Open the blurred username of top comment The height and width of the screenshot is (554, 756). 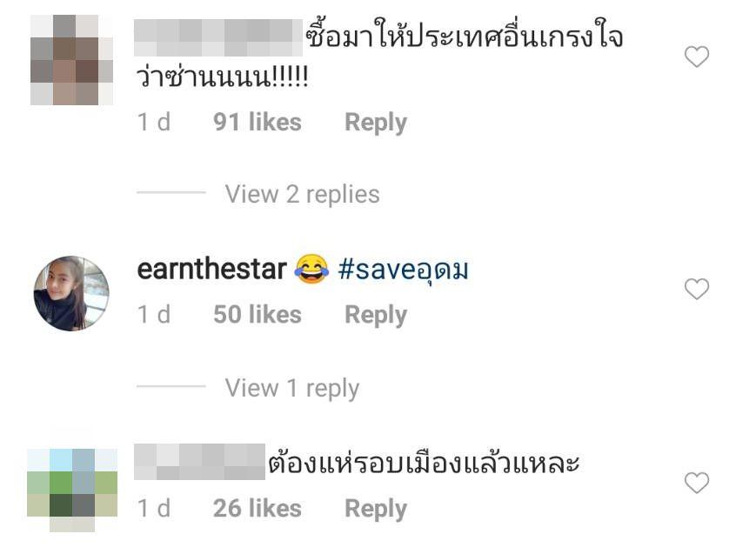[218, 37]
